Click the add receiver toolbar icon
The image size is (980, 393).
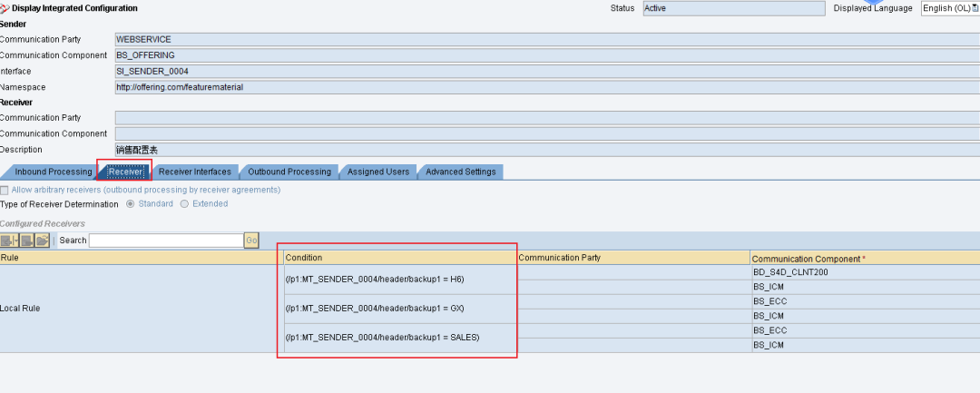7,241
